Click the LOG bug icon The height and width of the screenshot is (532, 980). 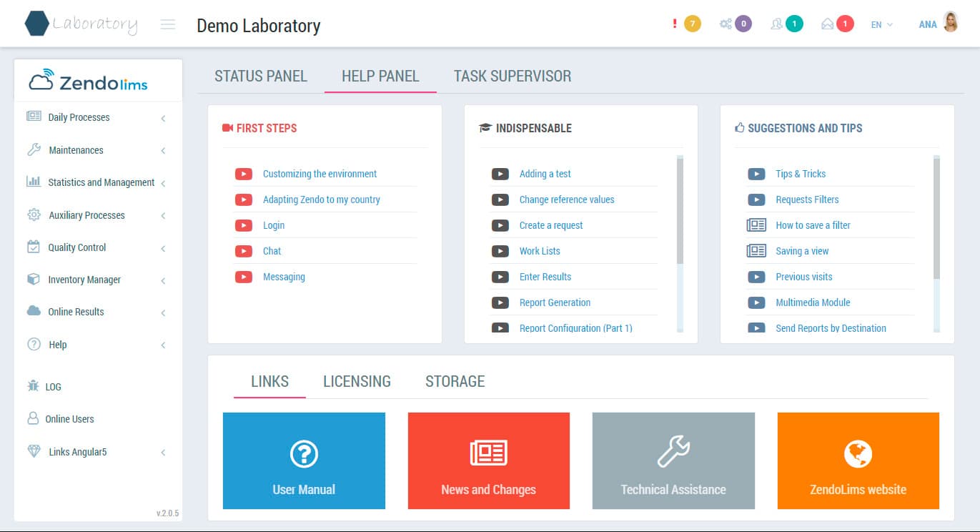[33, 385]
